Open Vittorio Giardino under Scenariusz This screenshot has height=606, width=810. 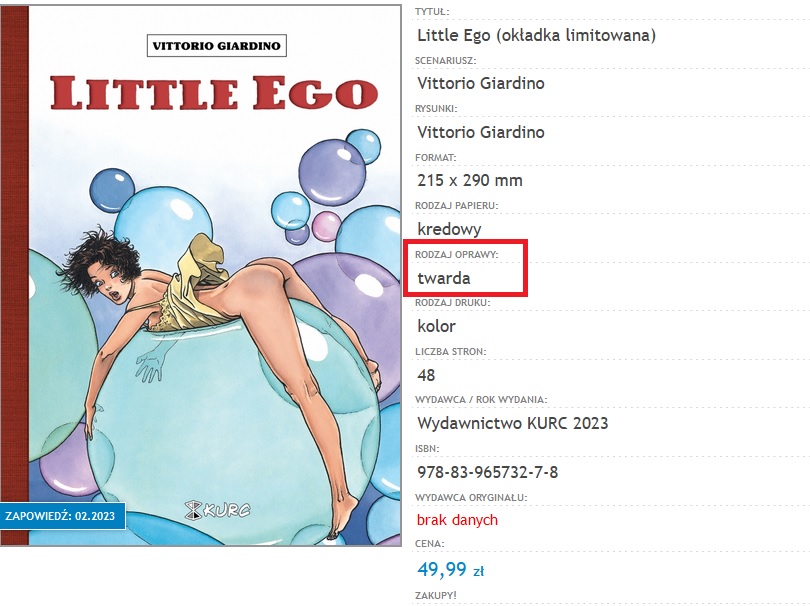(x=480, y=84)
